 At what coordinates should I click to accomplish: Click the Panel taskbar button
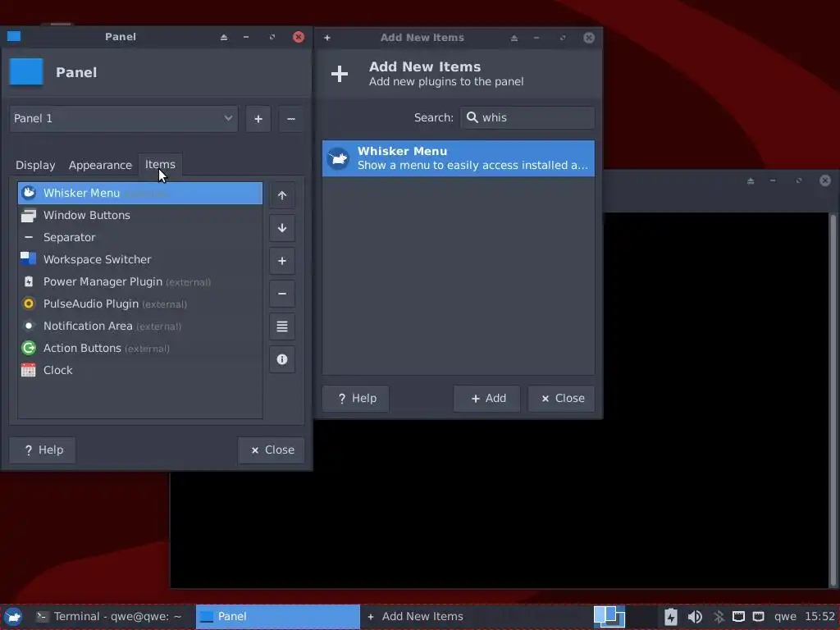pos(277,617)
